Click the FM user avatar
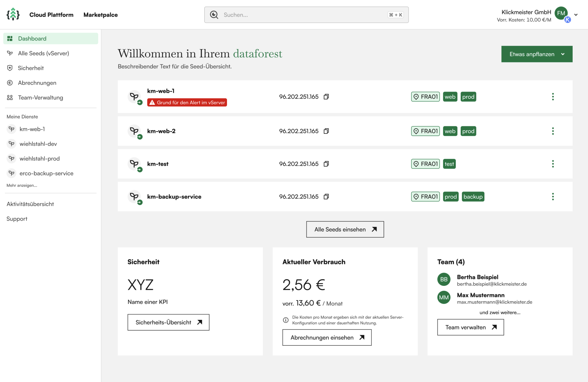Screen dimensions: 588x382 [x=561, y=13]
